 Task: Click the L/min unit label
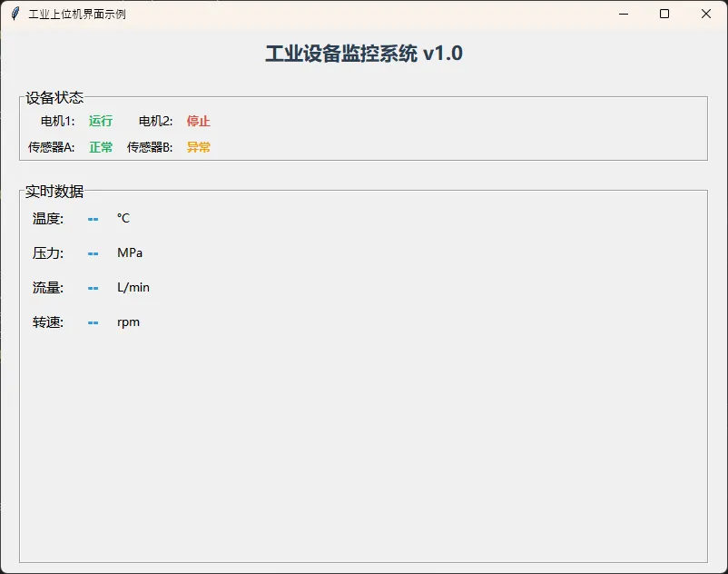tap(133, 288)
